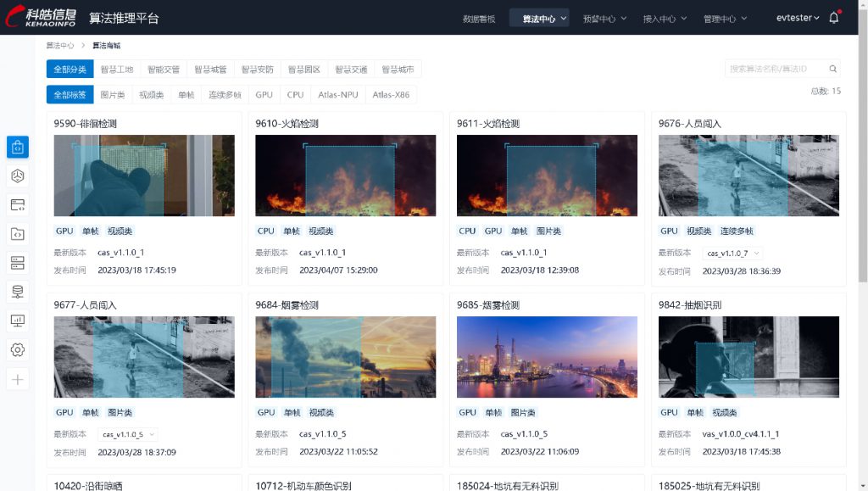
Task: Filter by the CPU tag in filter bar
Action: 295,95
